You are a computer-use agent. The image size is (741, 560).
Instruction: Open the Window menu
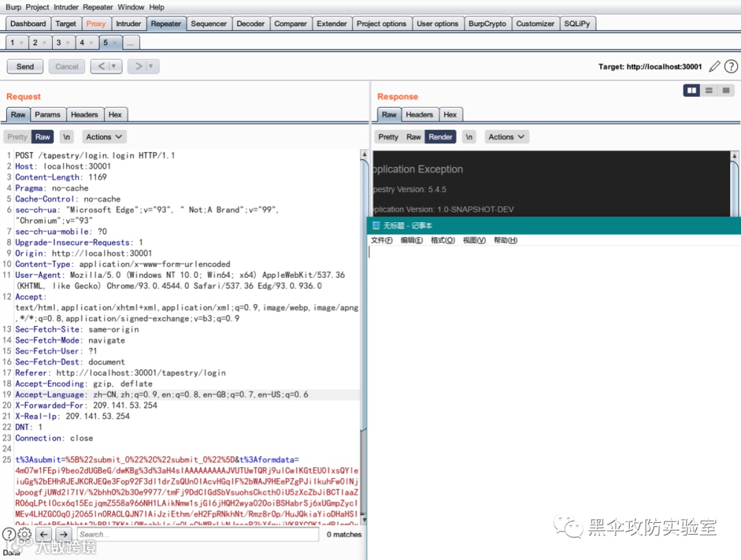(x=131, y=7)
